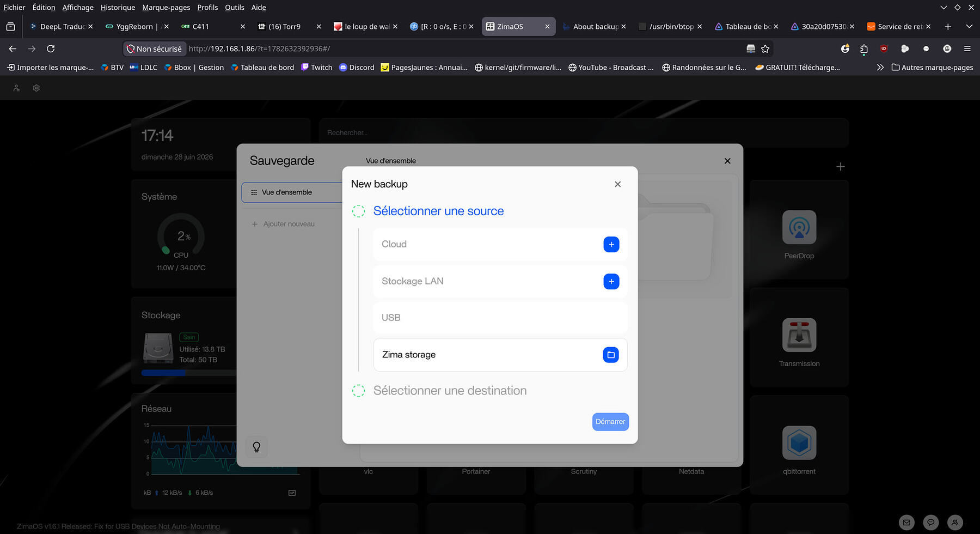Open the Fichier menu
980x534 pixels.
coord(14,8)
